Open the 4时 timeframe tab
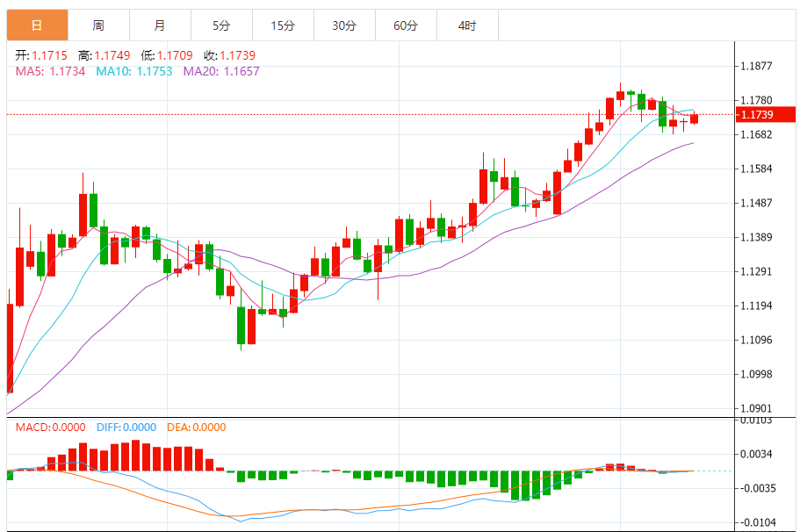 click(x=467, y=25)
